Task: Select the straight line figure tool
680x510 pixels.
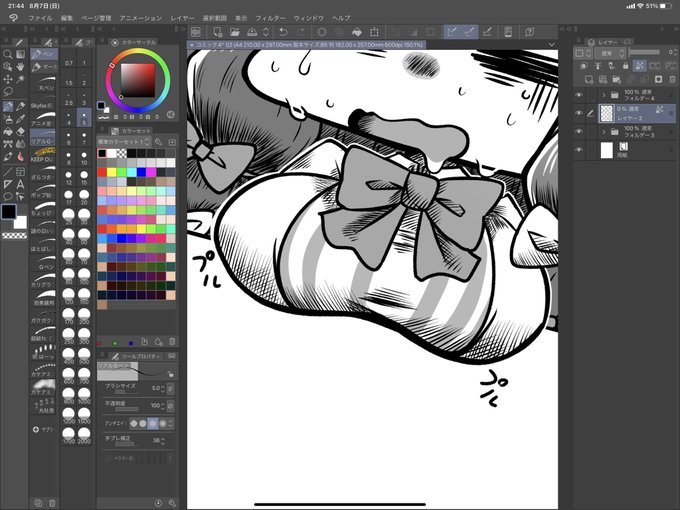Action: (8, 172)
